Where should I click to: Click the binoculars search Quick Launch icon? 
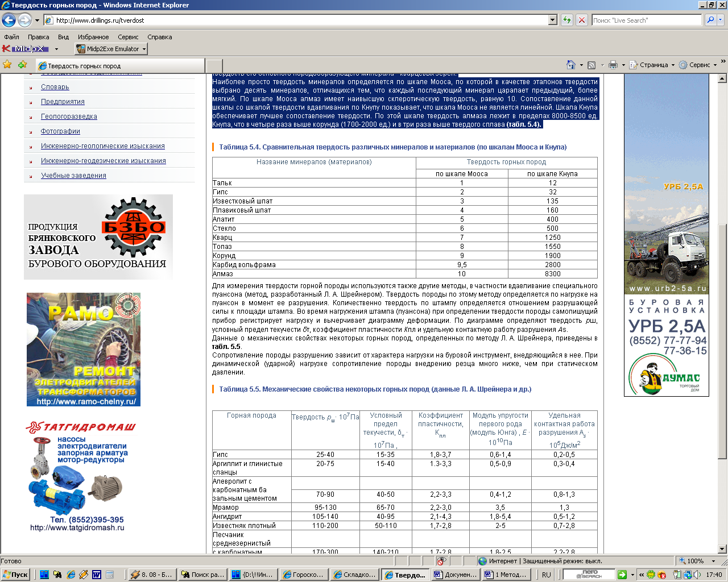(57, 575)
